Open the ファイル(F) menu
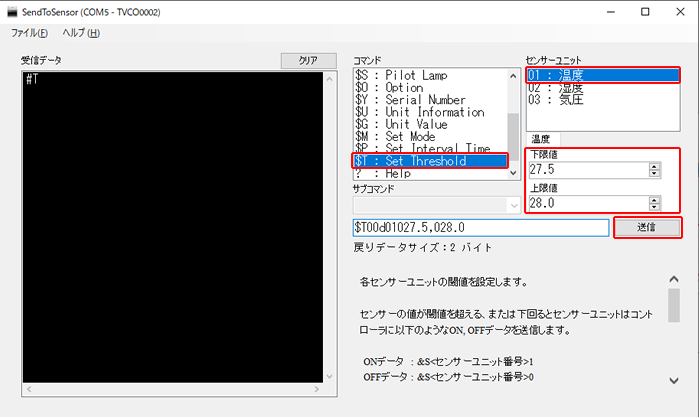Viewport: 700px width, 418px height. [29, 33]
